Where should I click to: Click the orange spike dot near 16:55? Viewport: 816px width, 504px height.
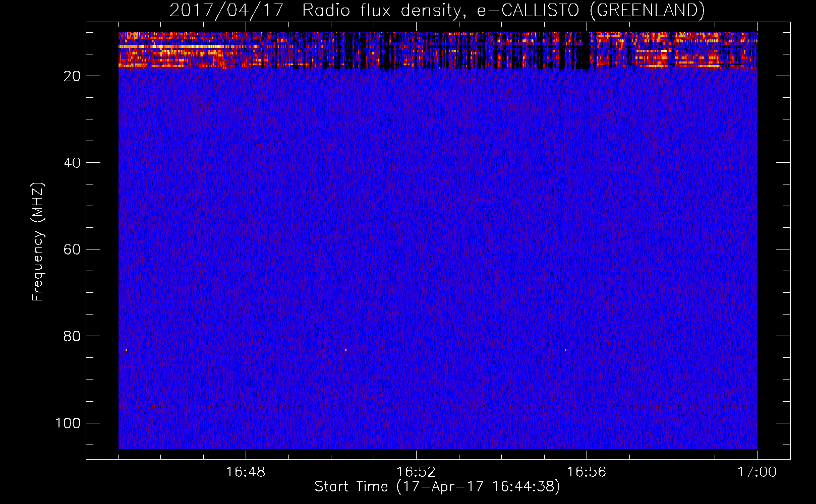click(565, 350)
